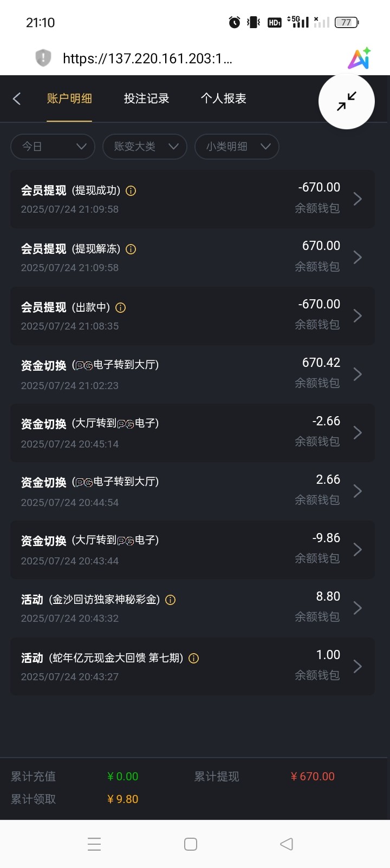The width and height of the screenshot is (390, 868).
Task: Tap info icon next to 出款中
Action: tap(121, 307)
